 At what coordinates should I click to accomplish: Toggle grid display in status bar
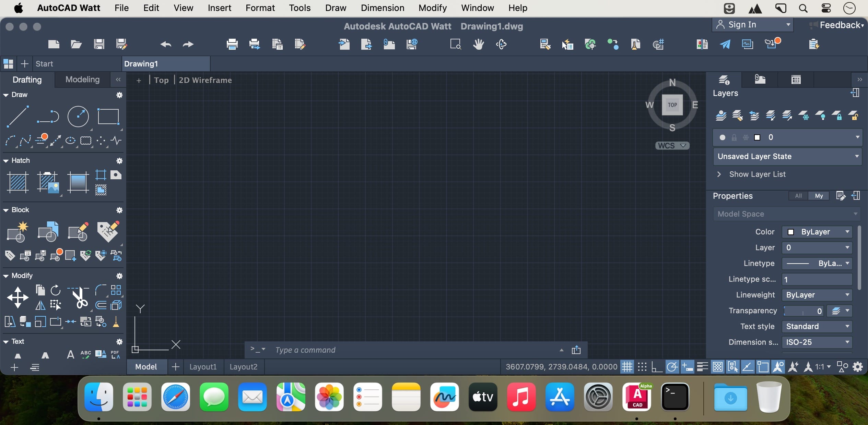click(x=627, y=367)
